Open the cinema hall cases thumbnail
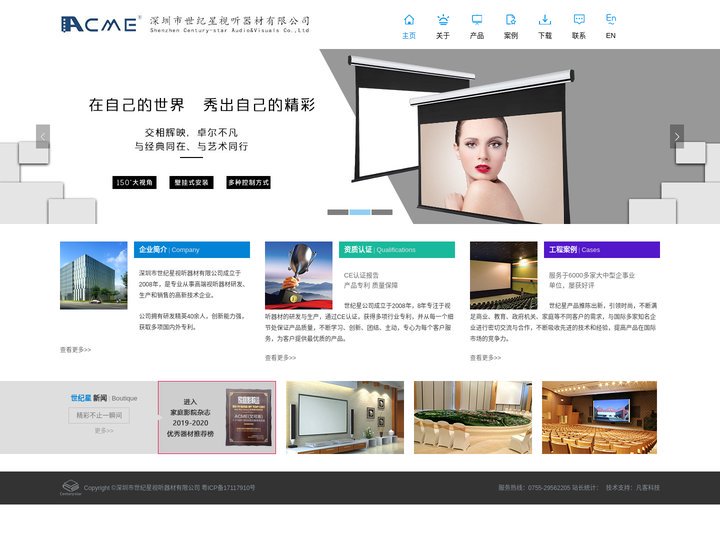720x540 pixels. tap(504, 276)
